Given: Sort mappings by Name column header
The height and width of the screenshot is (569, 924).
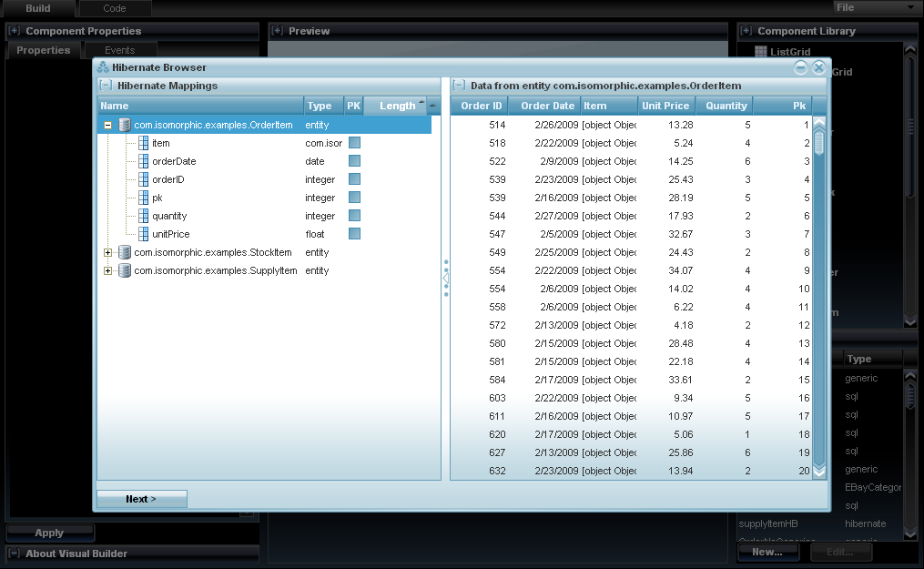Looking at the screenshot, I should pyautogui.click(x=200, y=106).
